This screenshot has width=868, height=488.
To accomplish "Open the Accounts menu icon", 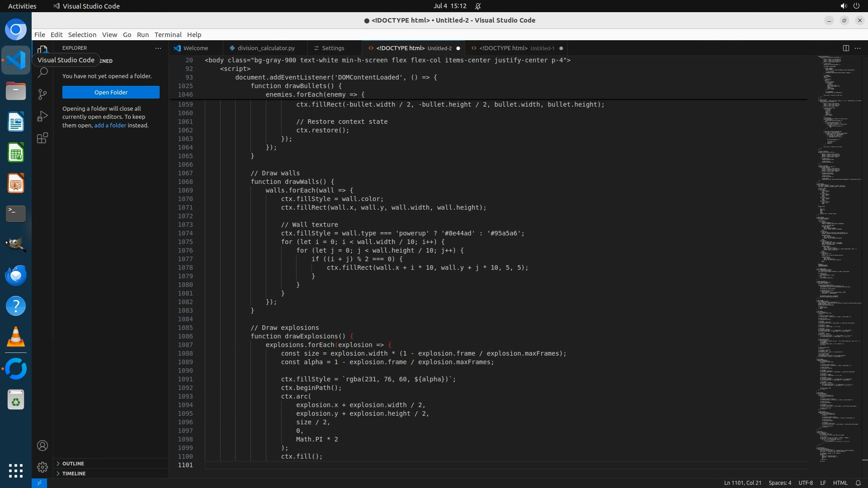I will [42, 446].
